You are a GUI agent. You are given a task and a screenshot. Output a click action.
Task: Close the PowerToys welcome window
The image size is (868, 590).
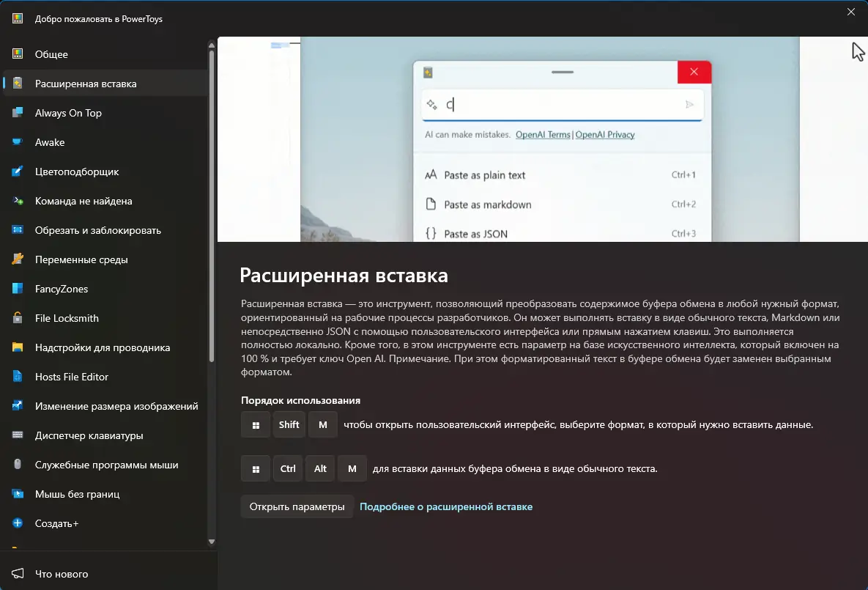click(851, 12)
